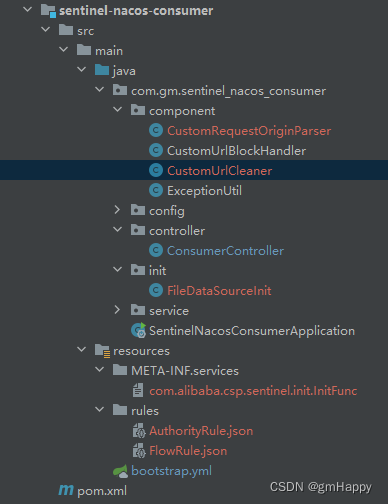388x504 pixels.
Task: Collapse the rules folder
Action: click(x=99, y=409)
